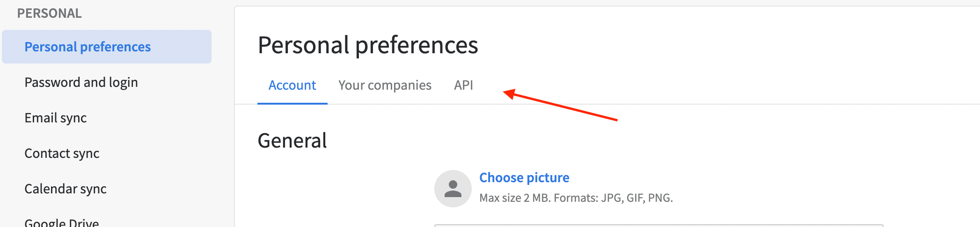Open Calendar sync settings
Image resolution: width=980 pixels, height=227 pixels.
click(66, 189)
